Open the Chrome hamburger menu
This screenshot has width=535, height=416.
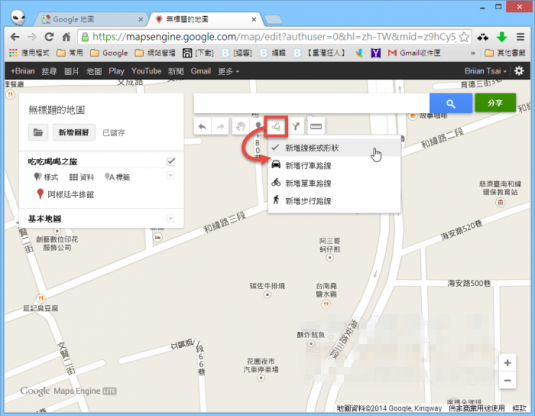520,37
